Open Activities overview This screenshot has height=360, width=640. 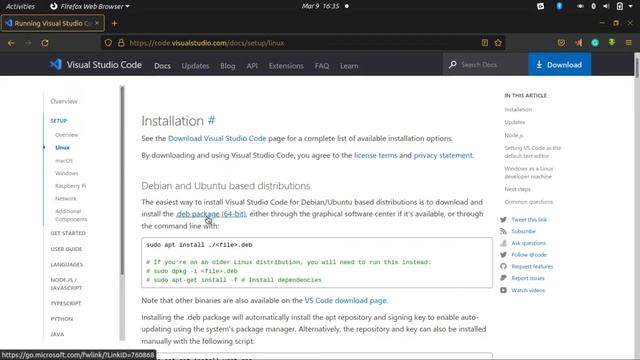(20, 7)
